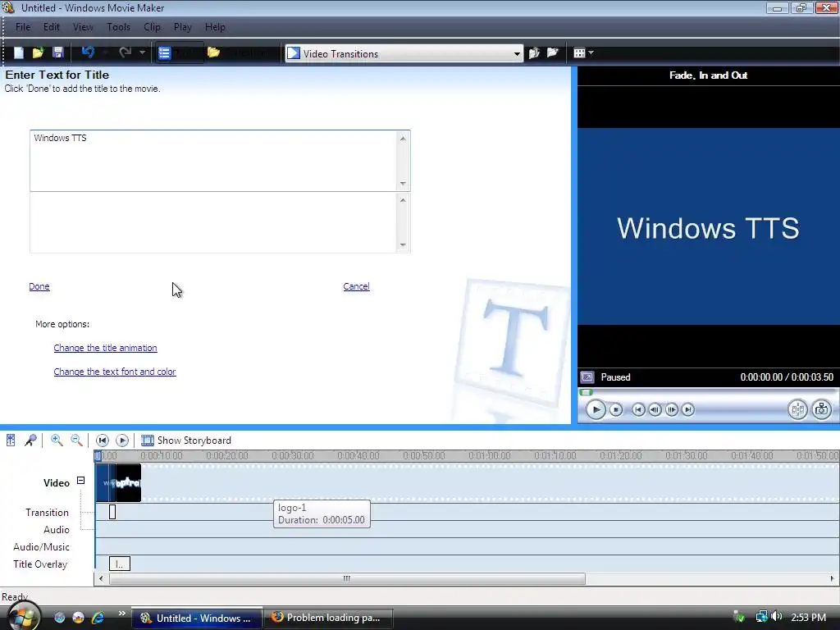Open the Play menu
The image size is (840, 630).
point(183,27)
